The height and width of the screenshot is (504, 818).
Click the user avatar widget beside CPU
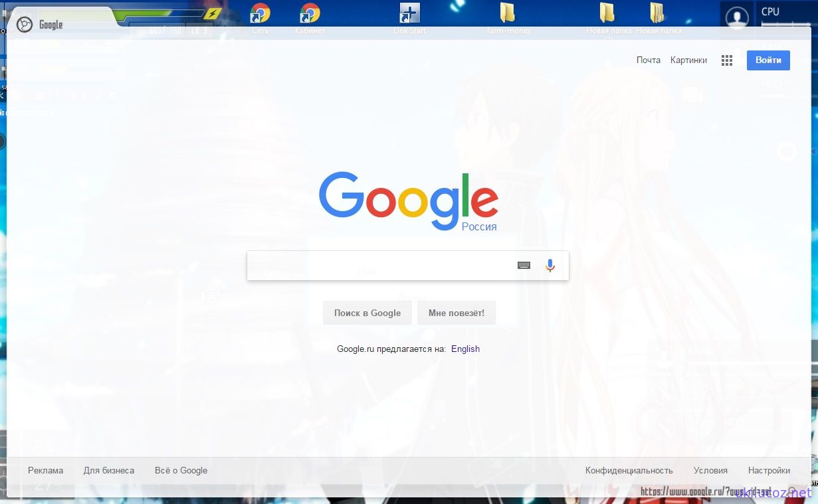pyautogui.click(x=737, y=17)
